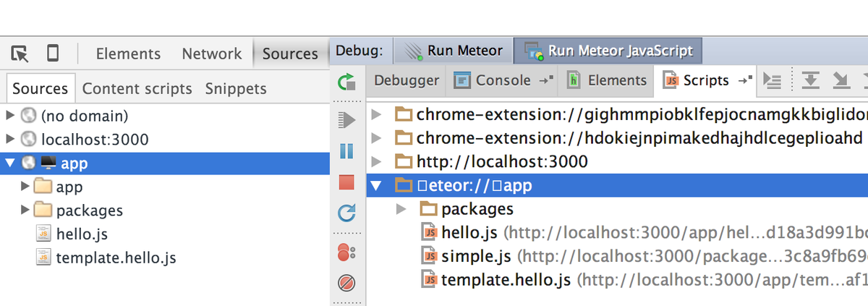The height and width of the screenshot is (306, 868).
Task: Switch to Run Meteor debug tab
Action: click(454, 51)
